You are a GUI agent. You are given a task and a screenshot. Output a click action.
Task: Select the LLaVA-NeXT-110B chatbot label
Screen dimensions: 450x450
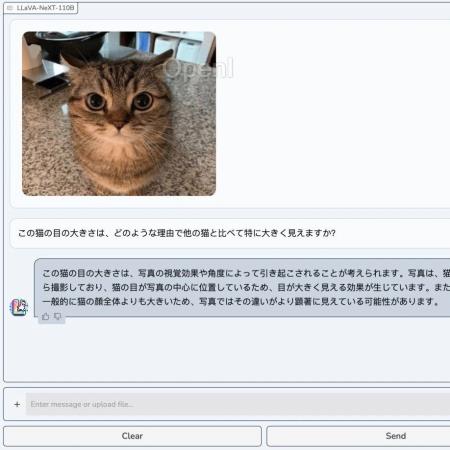pos(45,8)
